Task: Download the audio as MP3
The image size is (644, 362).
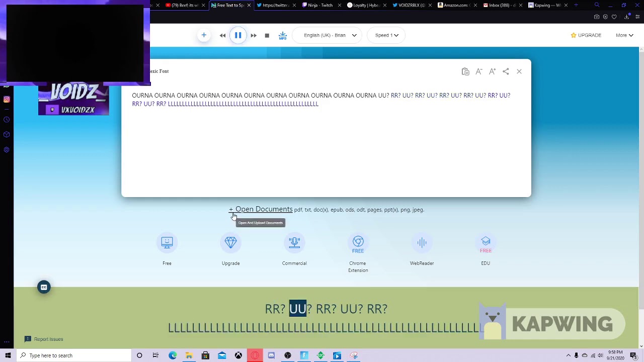Action: 283,35
